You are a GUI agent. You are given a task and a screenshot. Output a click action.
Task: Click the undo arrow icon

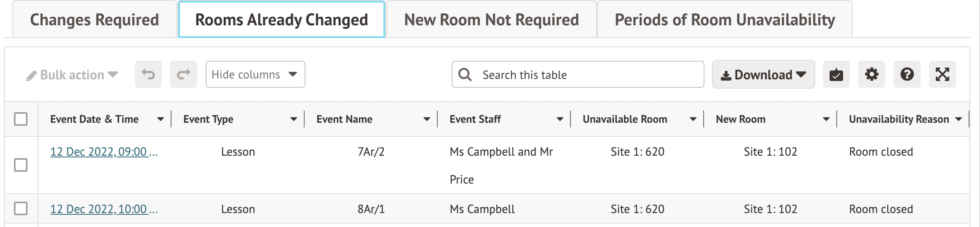(x=148, y=75)
